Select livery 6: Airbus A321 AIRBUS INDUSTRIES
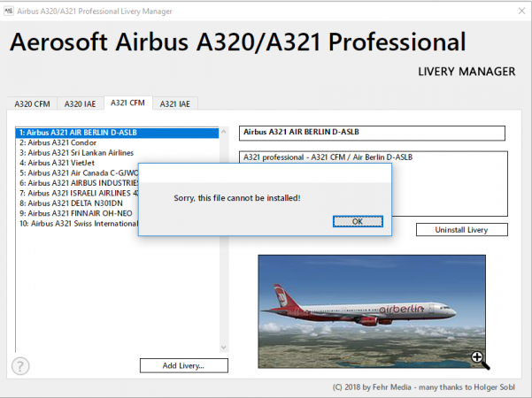532x398 pixels. (x=77, y=183)
